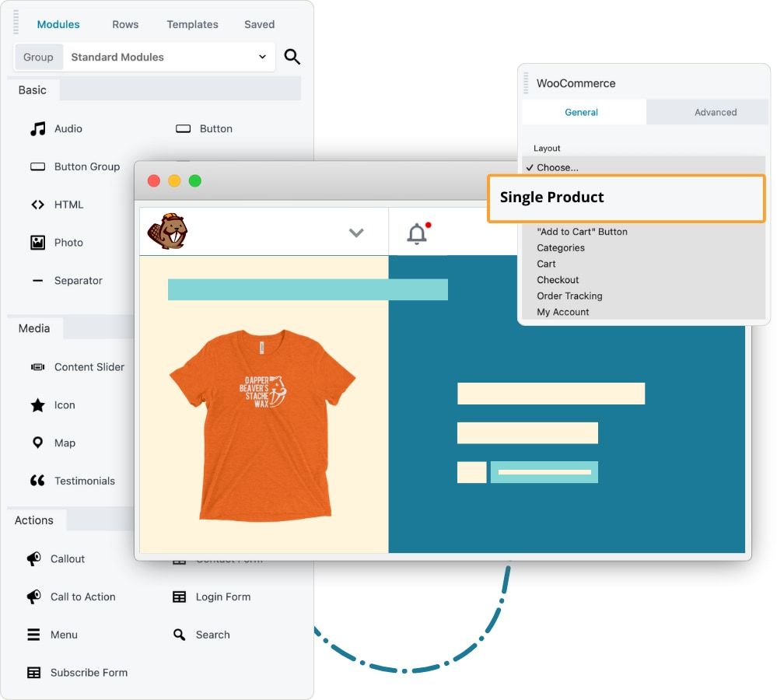Click the orange t-shirt product image
This screenshot has height=700, width=777.
click(262, 425)
